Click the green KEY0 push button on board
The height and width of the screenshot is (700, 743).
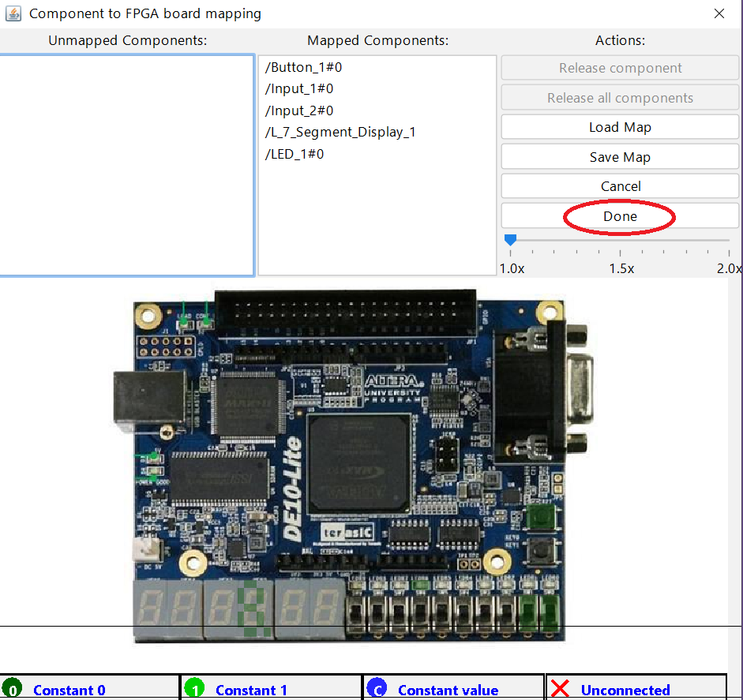pyautogui.click(x=541, y=519)
